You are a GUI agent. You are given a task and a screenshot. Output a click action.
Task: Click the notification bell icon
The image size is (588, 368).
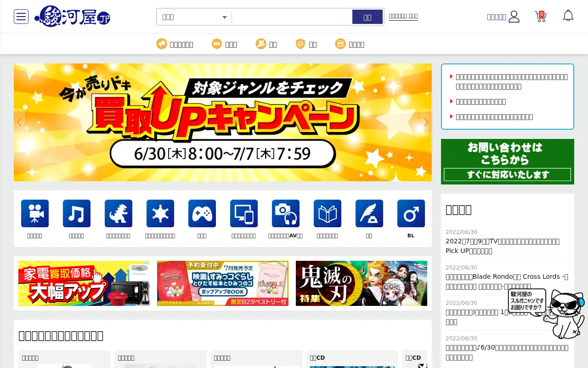pyautogui.click(x=568, y=16)
